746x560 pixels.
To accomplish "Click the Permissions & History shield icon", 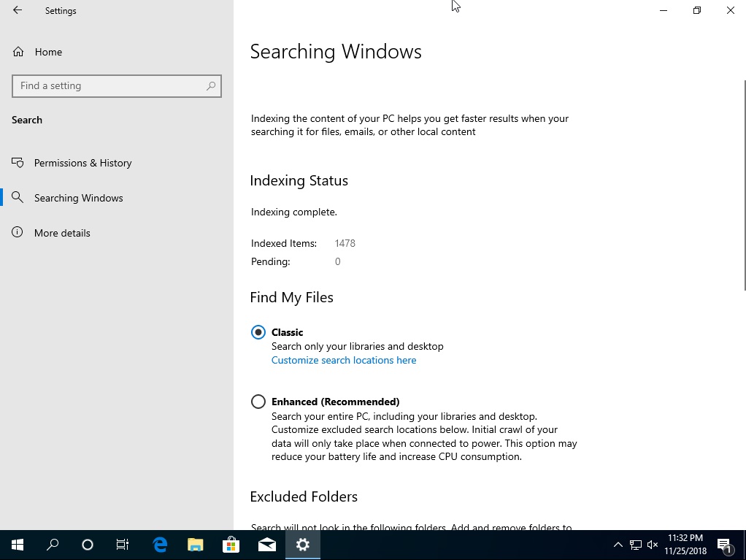I will (x=18, y=163).
